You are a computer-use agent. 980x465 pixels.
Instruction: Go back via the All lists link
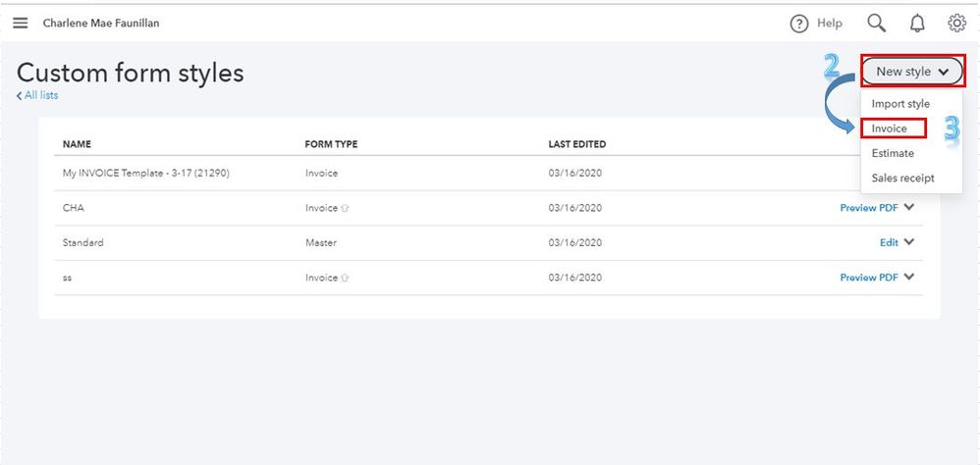tap(37, 95)
